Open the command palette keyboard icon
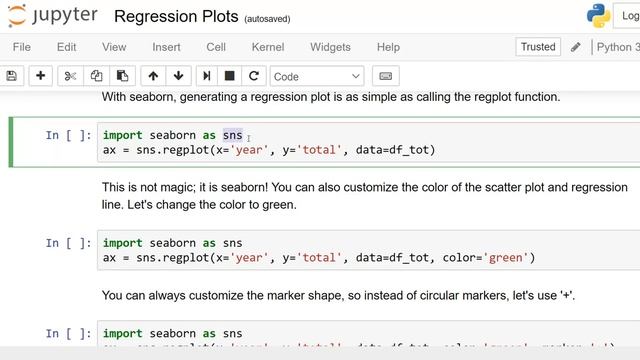The width and height of the screenshot is (640, 360). point(385,76)
